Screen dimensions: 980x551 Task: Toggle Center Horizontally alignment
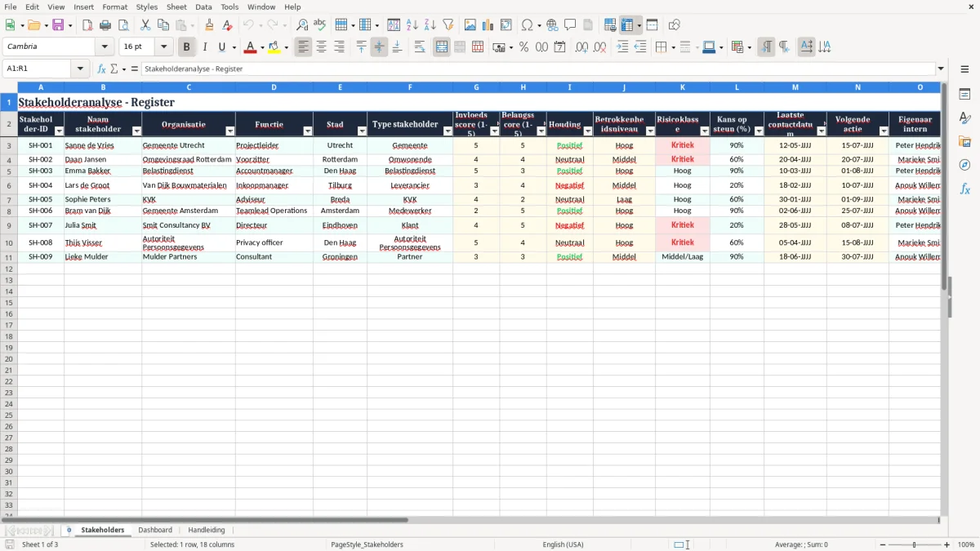pyautogui.click(x=321, y=47)
